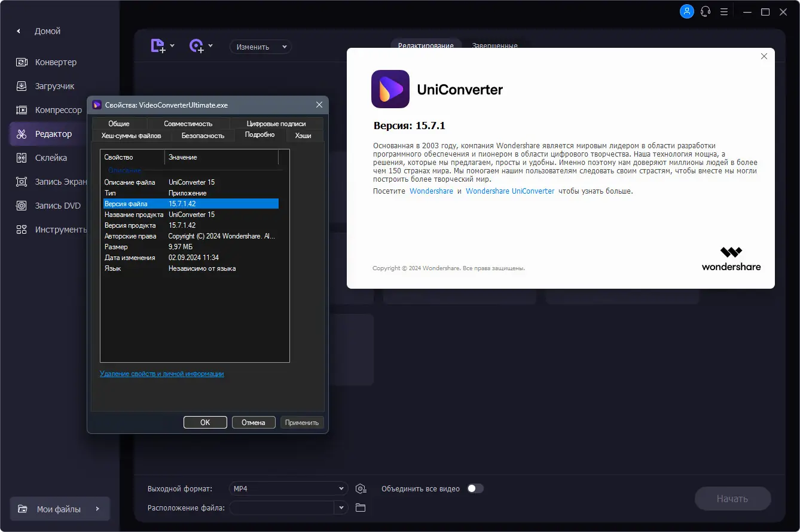Open the Хеш-суммы файлов tab
This screenshot has height=532, width=800.
[131, 136]
